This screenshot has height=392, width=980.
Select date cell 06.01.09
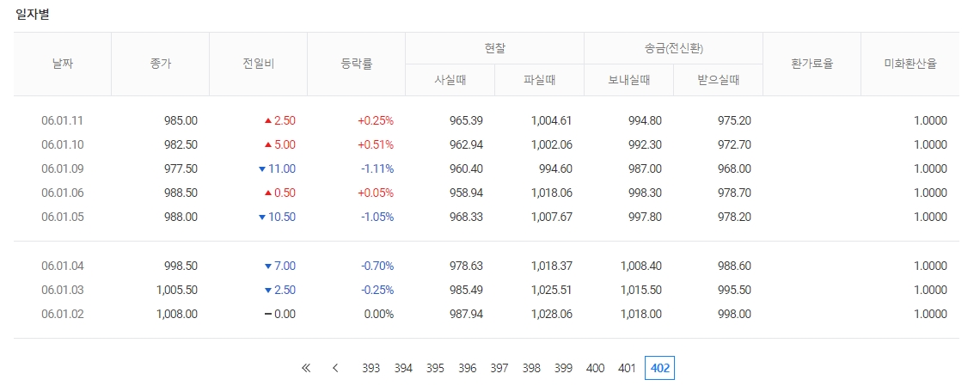63,168
